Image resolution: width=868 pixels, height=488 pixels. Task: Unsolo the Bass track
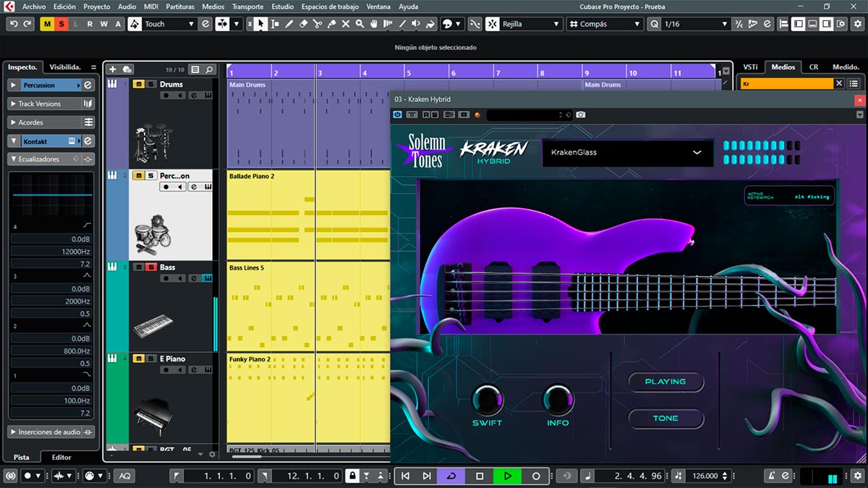[x=150, y=267]
